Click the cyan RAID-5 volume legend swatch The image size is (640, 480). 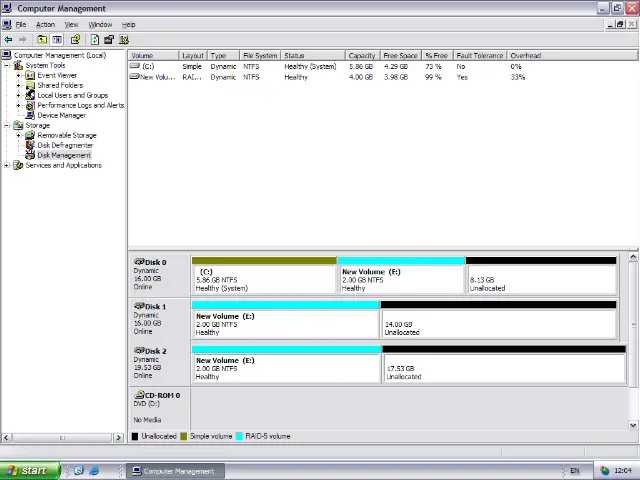click(x=239, y=436)
